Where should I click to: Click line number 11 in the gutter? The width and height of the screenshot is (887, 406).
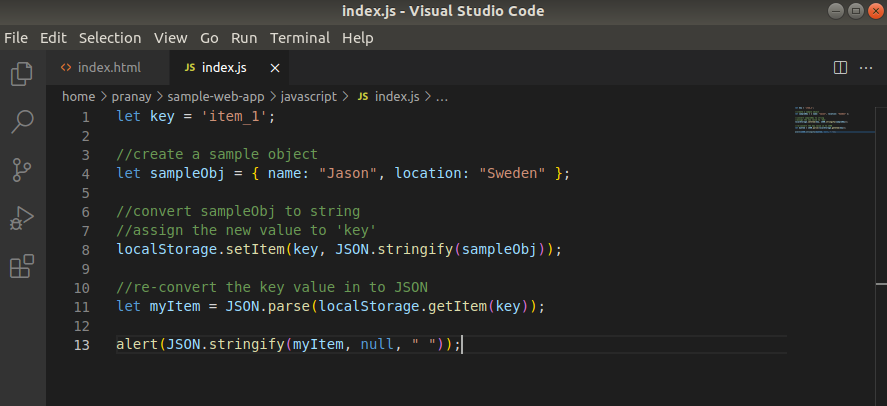82,307
